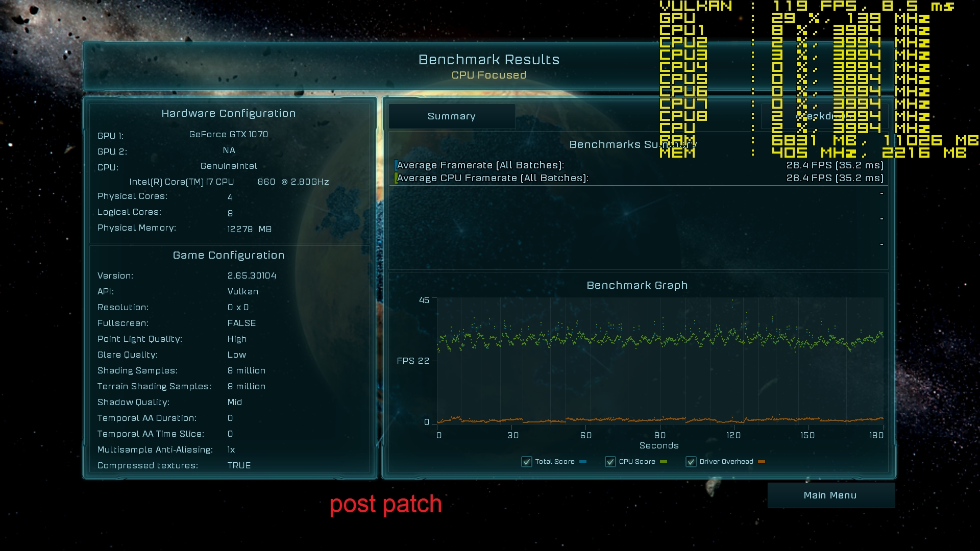Click the Vulkan API value in Game Configuration
This screenshot has height=551, width=980.
coord(242,291)
